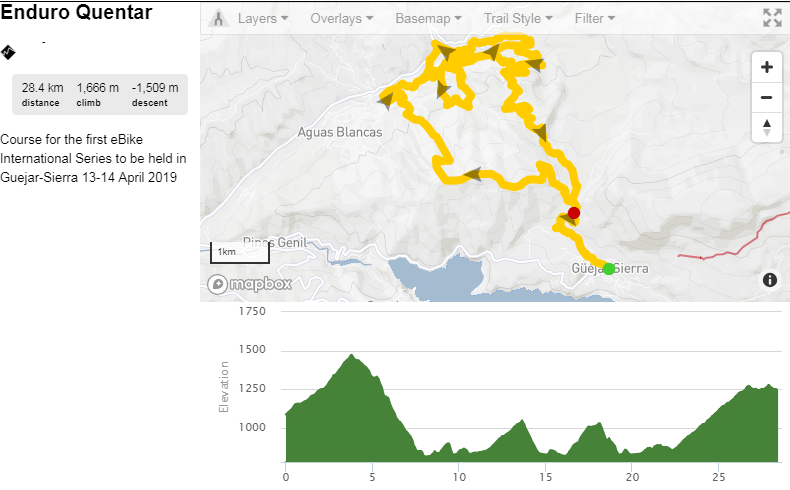Viewport: 790px width, 490px height.
Task: Click the Aguas Blancas map label
Action: coord(340,131)
